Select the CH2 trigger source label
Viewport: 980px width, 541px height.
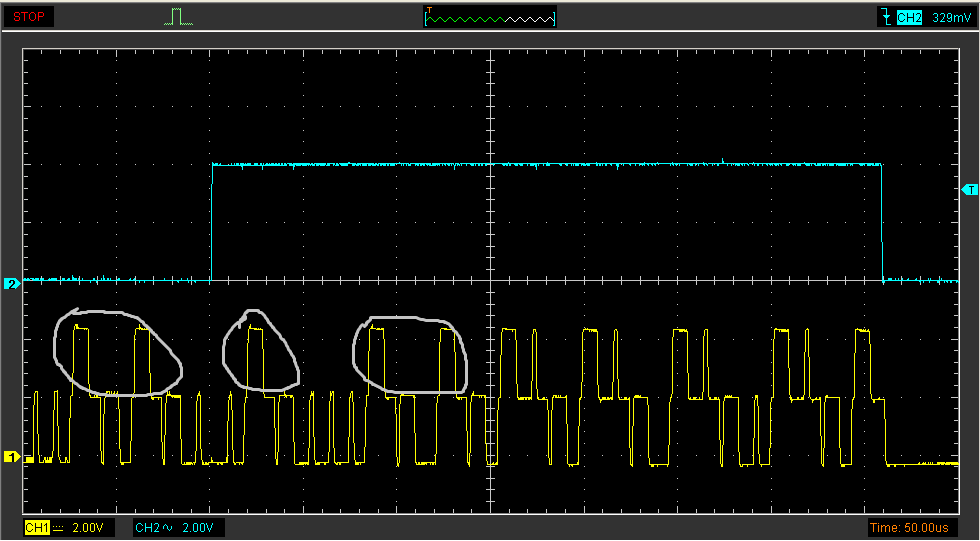click(908, 16)
